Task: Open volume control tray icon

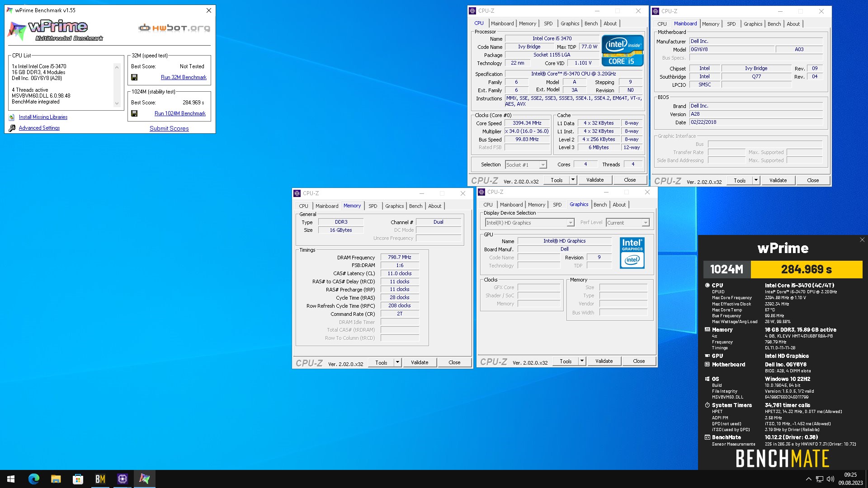Action: pos(830,479)
